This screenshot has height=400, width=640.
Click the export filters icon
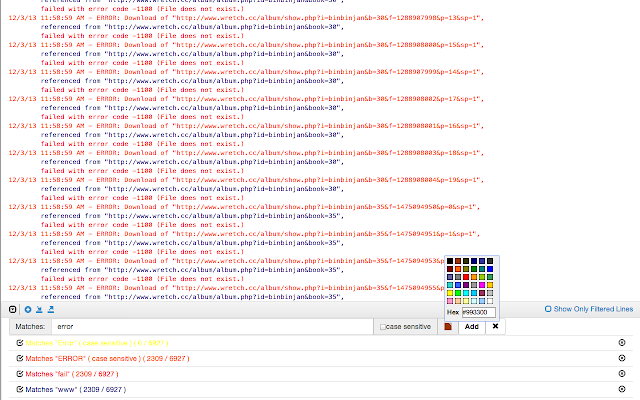coord(51,309)
